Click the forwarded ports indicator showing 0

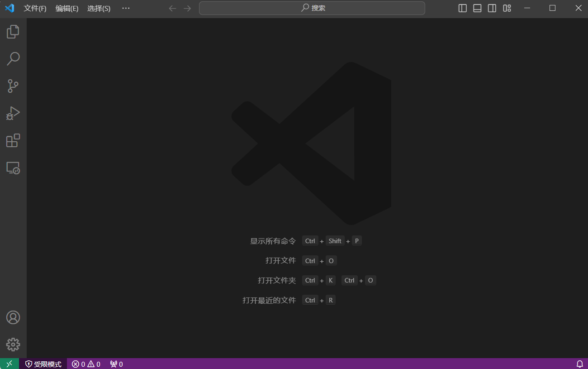coord(116,364)
